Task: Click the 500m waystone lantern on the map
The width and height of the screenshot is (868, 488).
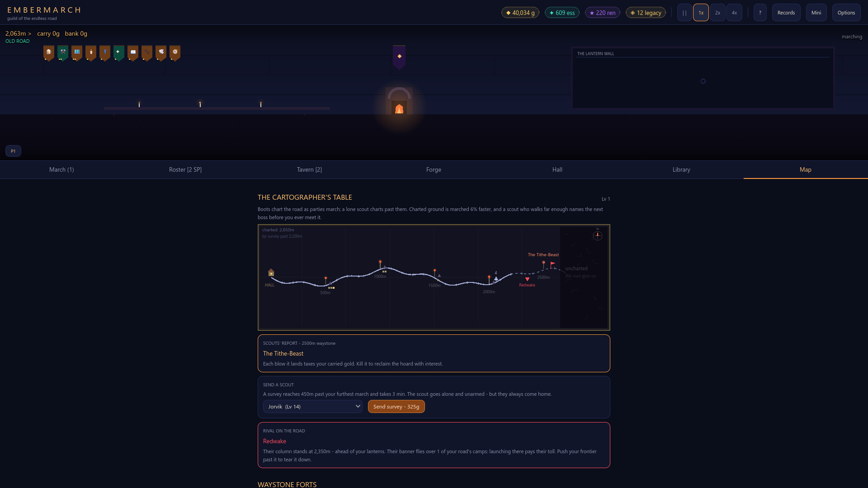Action: point(325,281)
